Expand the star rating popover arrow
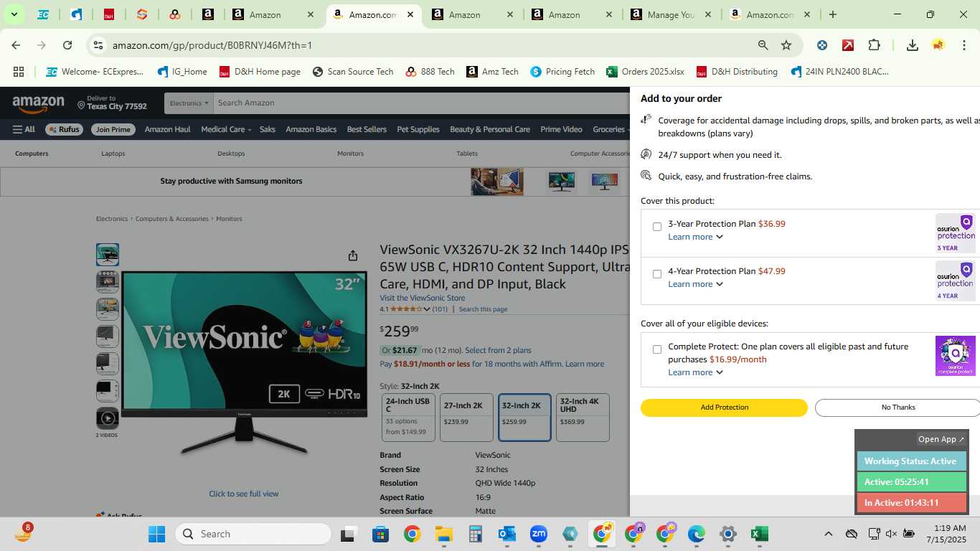 click(x=427, y=309)
